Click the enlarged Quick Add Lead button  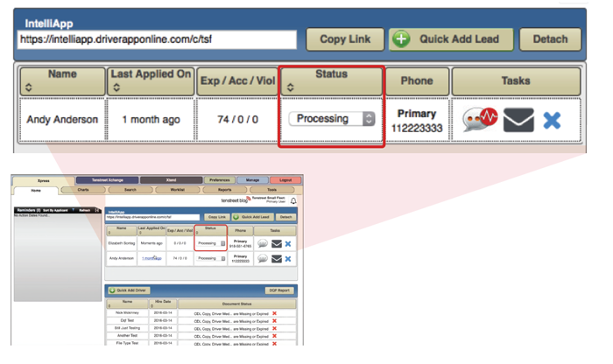(451, 39)
